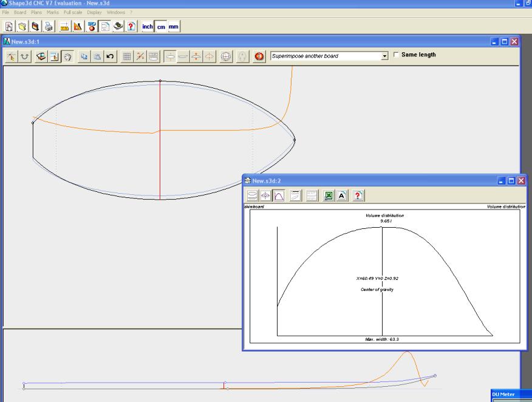The image size is (532, 402).
Task: Switch units to mm
Action: [173, 26]
